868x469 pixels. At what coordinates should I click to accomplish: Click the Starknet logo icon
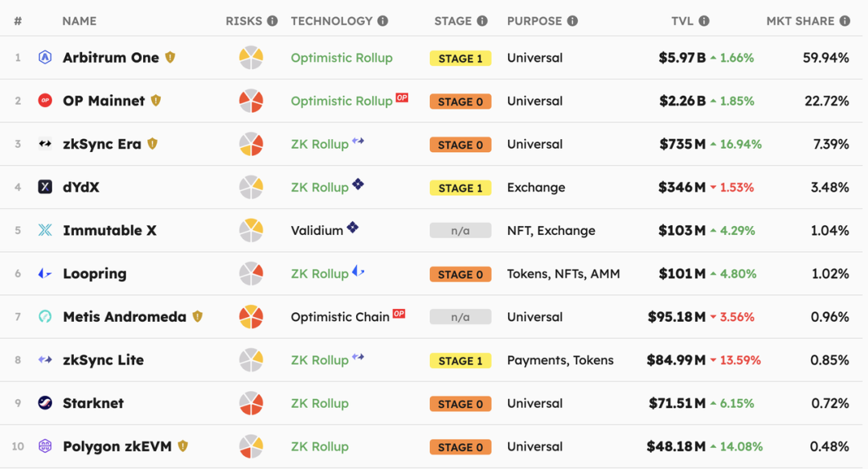coord(45,403)
